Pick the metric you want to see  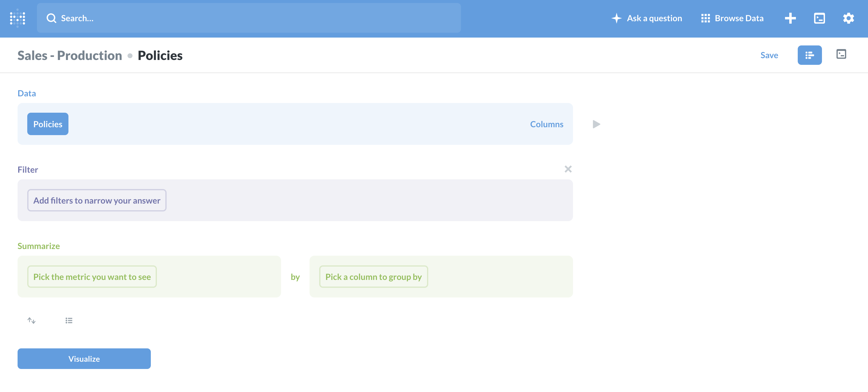click(92, 277)
